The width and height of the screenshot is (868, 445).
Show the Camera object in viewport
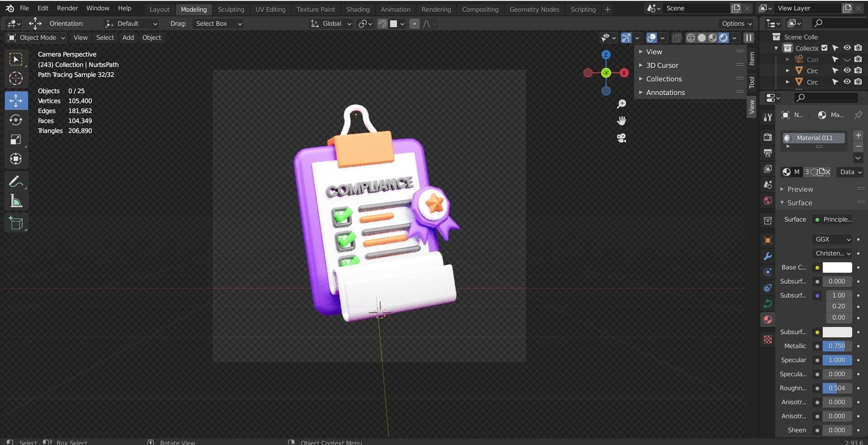tap(847, 59)
